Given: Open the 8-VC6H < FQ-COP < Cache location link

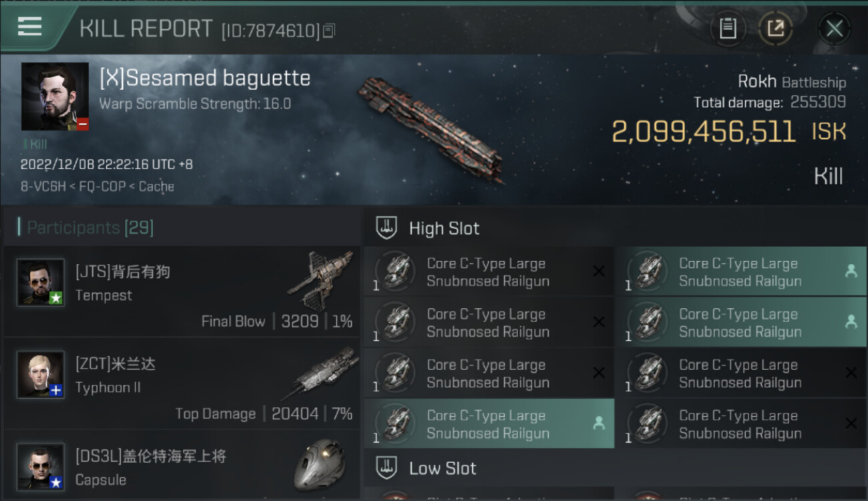Looking at the screenshot, I should (97, 186).
